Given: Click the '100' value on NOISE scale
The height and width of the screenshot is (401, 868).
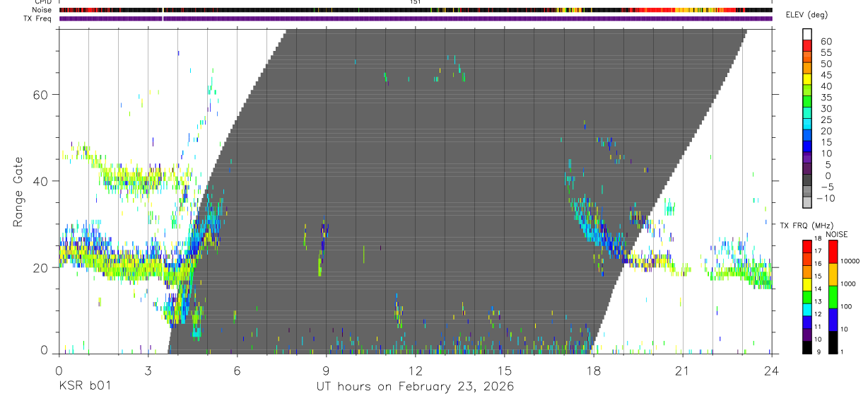Looking at the screenshot, I should 848,306.
